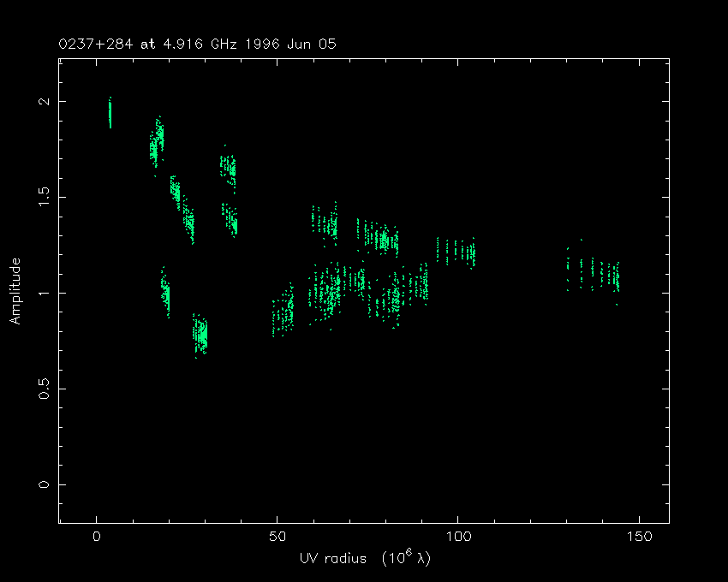Select the data cluster around UV radius 100
The image size is (728, 582).
point(455,252)
